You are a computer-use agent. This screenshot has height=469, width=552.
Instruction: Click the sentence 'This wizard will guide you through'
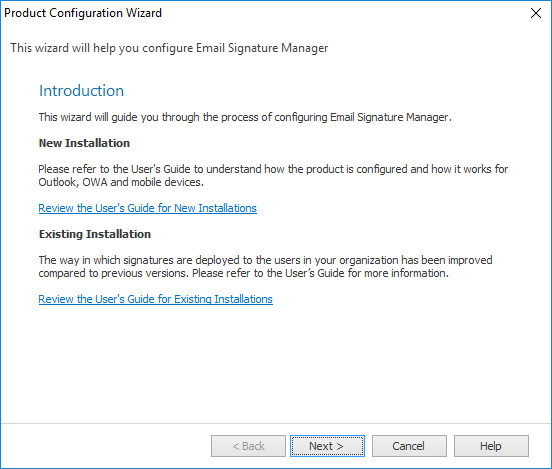[x=245, y=117]
